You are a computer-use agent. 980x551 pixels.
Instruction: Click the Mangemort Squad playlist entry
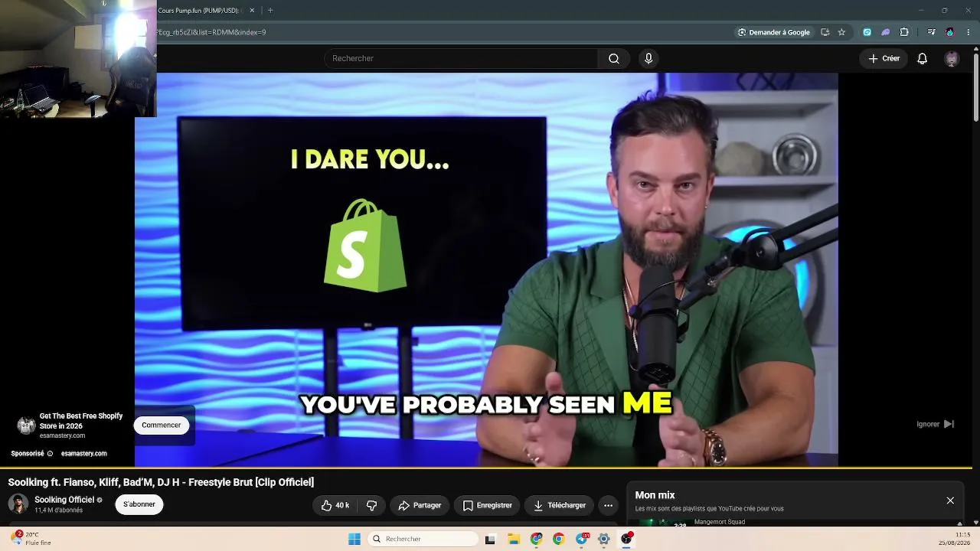pos(720,522)
